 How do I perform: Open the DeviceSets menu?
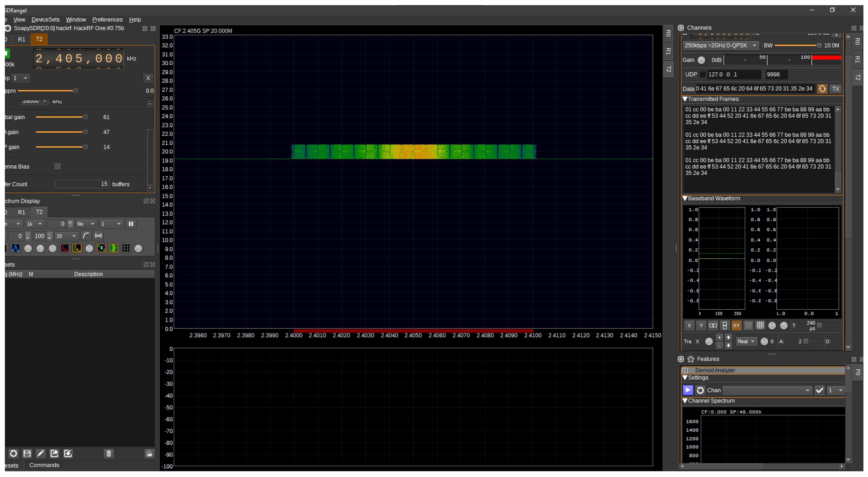pos(45,19)
